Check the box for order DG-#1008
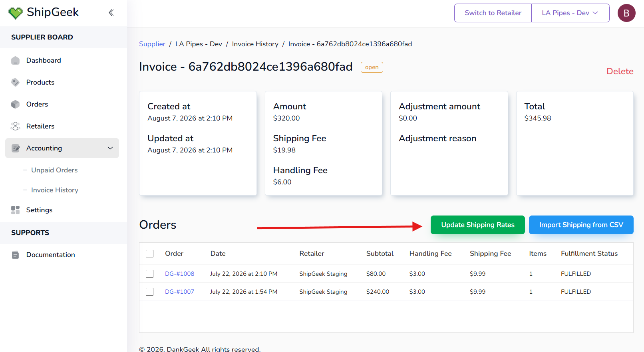 (x=150, y=274)
